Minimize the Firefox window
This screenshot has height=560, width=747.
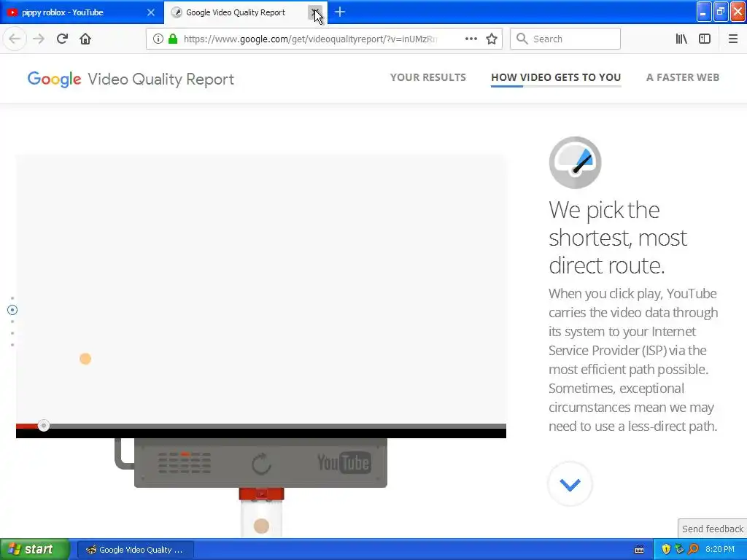pos(704,12)
